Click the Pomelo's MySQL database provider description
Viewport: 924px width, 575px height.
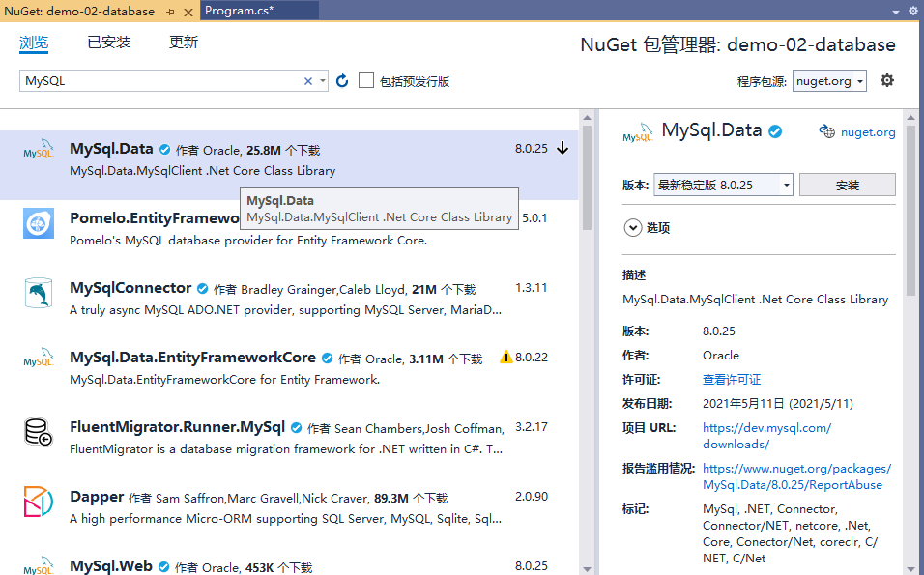tap(248, 241)
